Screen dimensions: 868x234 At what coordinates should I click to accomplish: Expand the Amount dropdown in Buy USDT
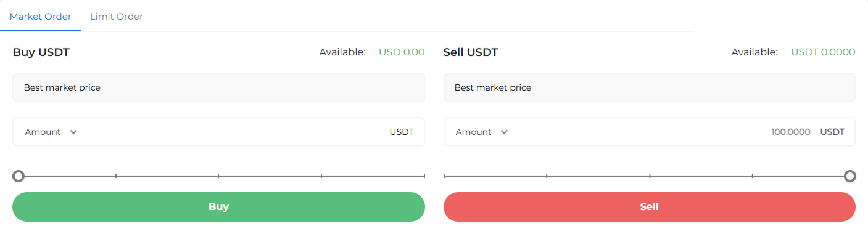51,132
